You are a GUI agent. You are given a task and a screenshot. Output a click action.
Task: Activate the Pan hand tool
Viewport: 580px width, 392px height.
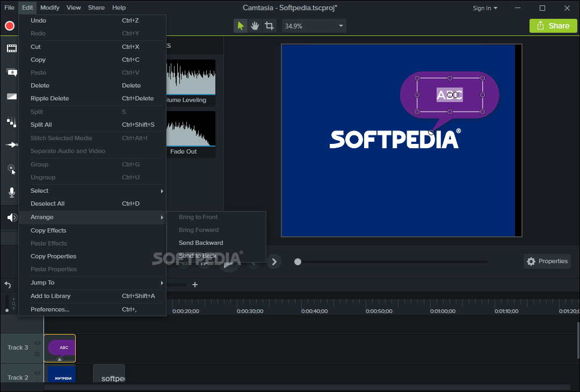255,26
